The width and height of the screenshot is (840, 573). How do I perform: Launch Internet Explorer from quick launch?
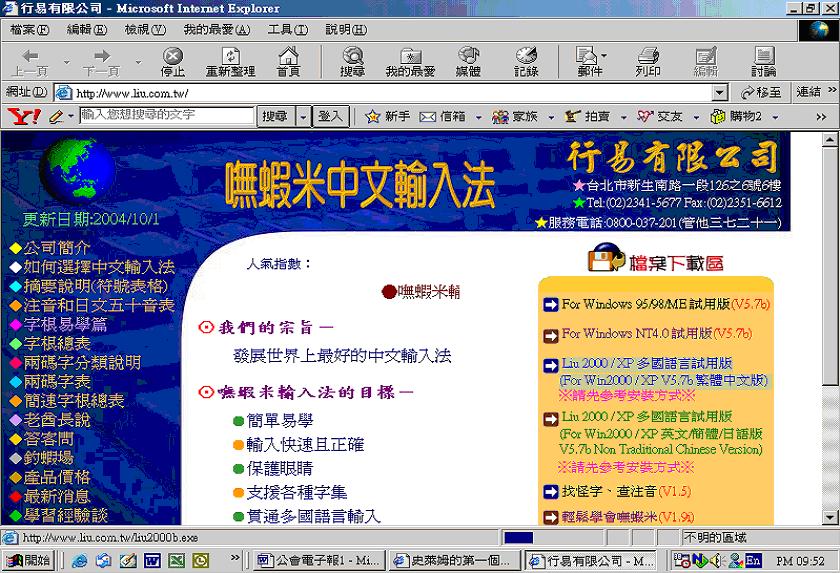pyautogui.click(x=80, y=561)
